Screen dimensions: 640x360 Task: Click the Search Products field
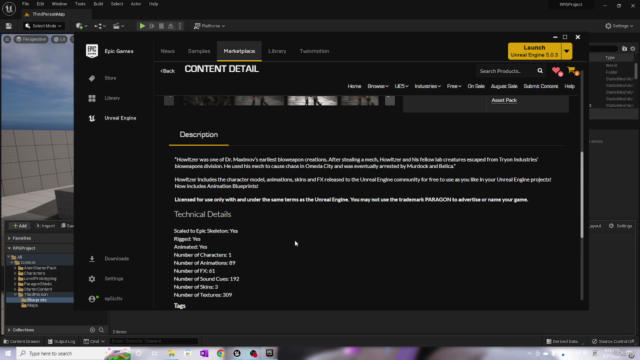[x=506, y=71]
